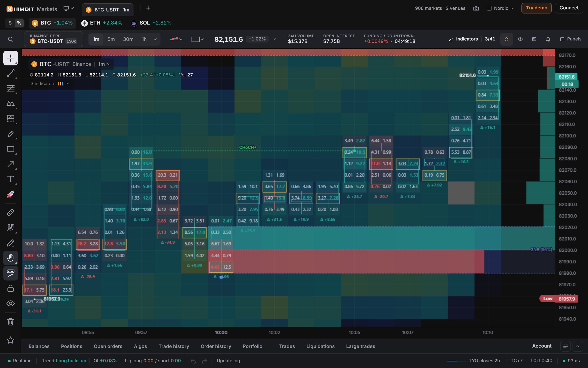Activate the hand pan tool
Viewport: 588px width, 368px height.
(x=10, y=258)
